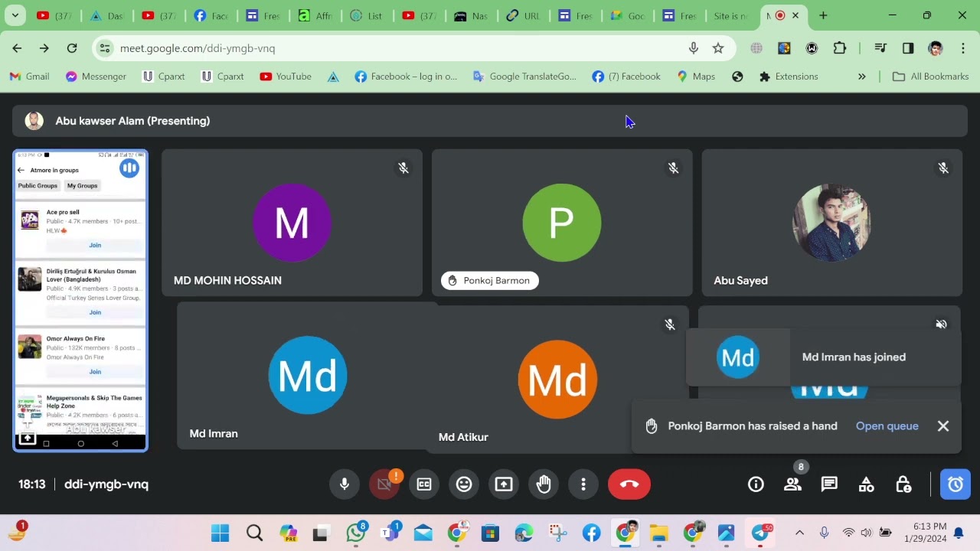Mute microphone in Meet controls
980x551 pixels.
(345, 484)
